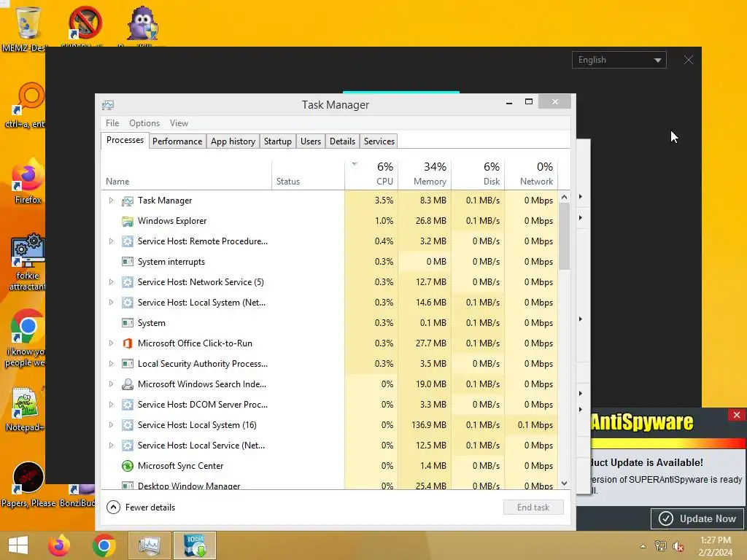Screen dimensions: 747x560
Task: Expand Service Host: Local System (16)
Action: point(111,425)
